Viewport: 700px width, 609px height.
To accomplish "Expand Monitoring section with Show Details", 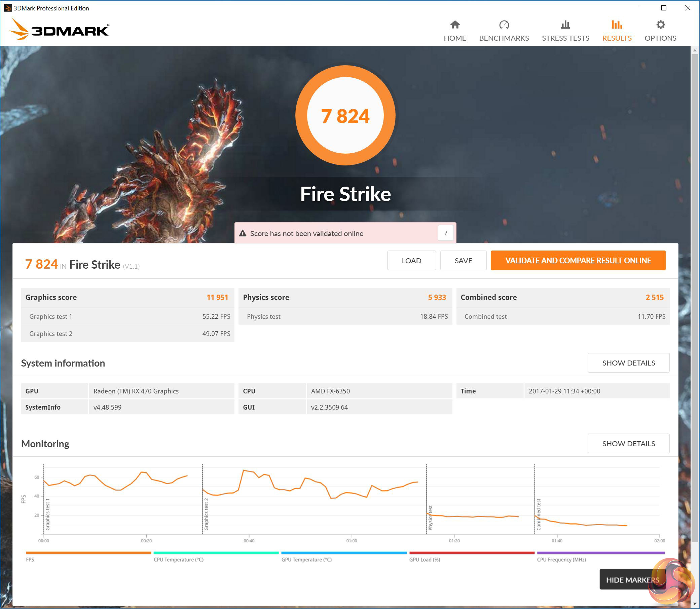I will click(628, 443).
